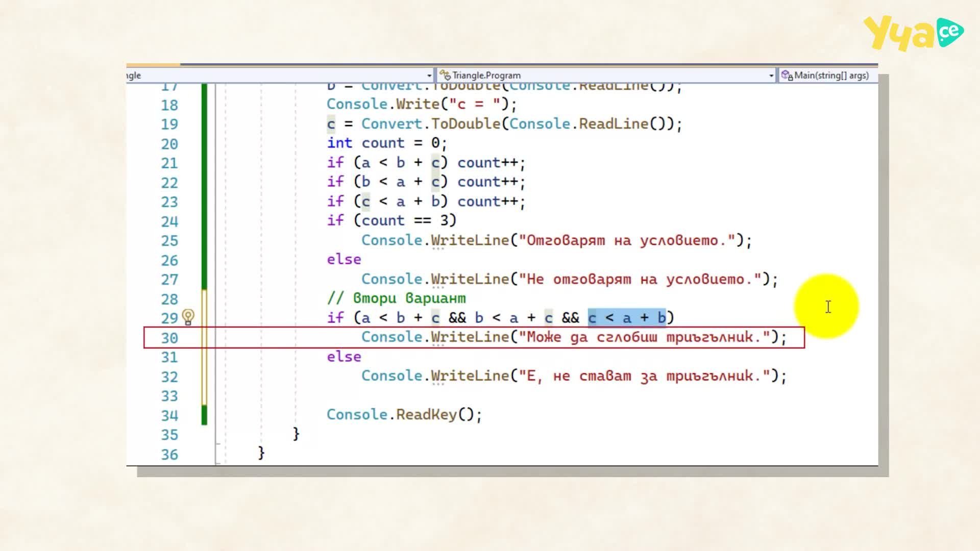Click line number 18 in the gutter
This screenshot has width=980, height=551.
tap(169, 105)
